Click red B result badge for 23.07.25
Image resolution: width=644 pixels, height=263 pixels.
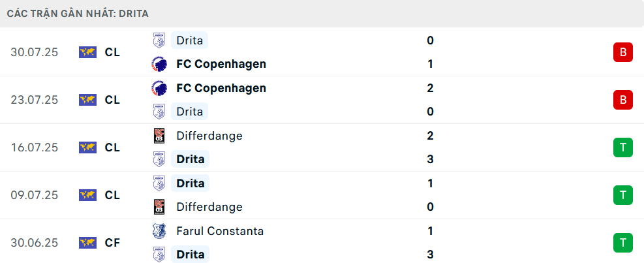623,100
